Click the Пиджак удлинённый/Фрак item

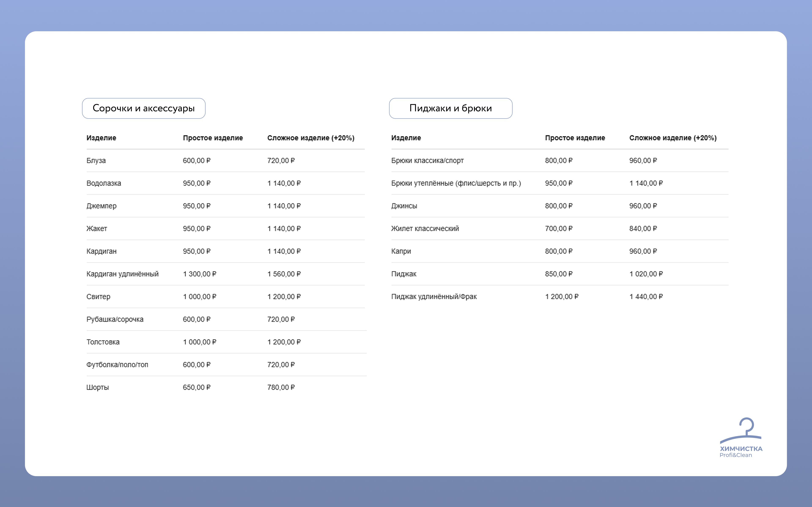coord(433,297)
